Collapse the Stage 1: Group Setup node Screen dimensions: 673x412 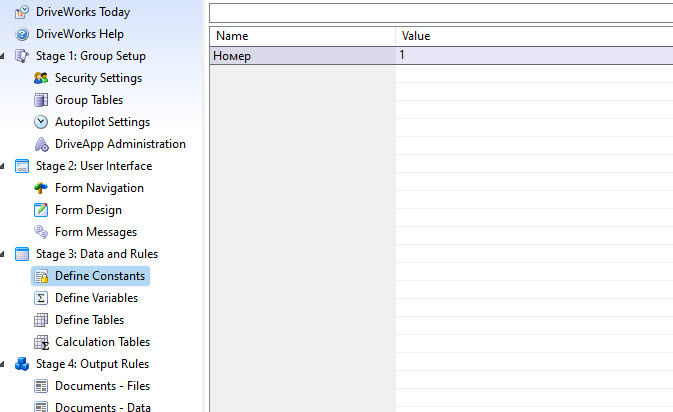[3, 56]
